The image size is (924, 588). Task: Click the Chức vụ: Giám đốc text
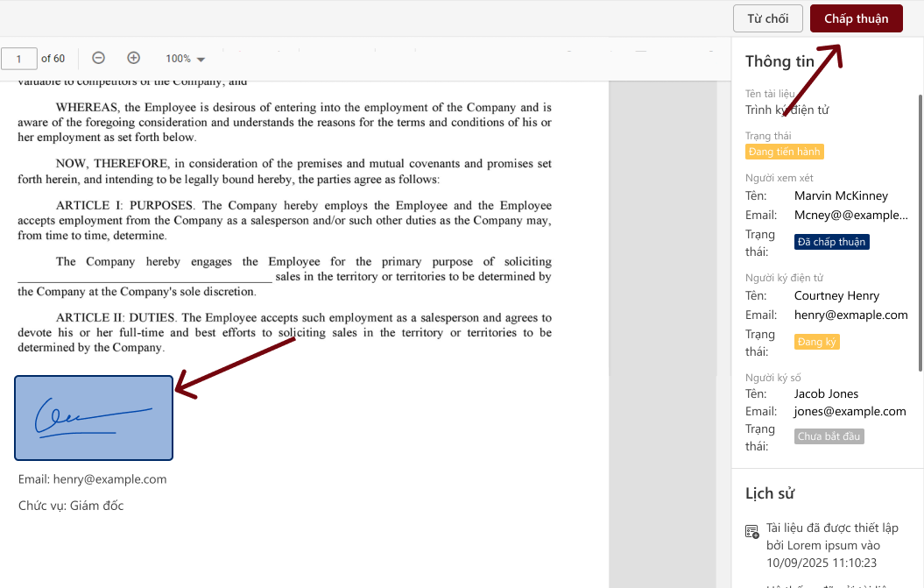click(71, 506)
